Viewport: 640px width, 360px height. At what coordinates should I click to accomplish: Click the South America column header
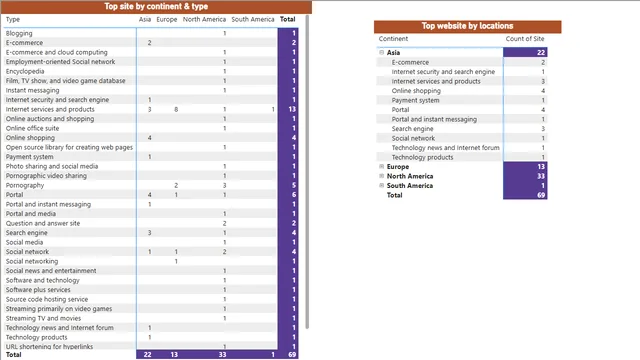tap(253, 19)
